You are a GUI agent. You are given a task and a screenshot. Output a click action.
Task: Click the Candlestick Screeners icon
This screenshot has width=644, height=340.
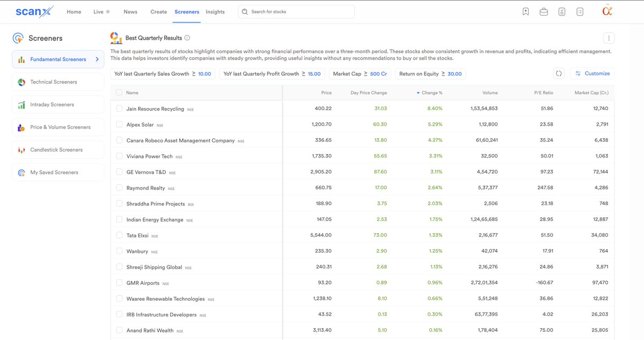pyautogui.click(x=21, y=150)
